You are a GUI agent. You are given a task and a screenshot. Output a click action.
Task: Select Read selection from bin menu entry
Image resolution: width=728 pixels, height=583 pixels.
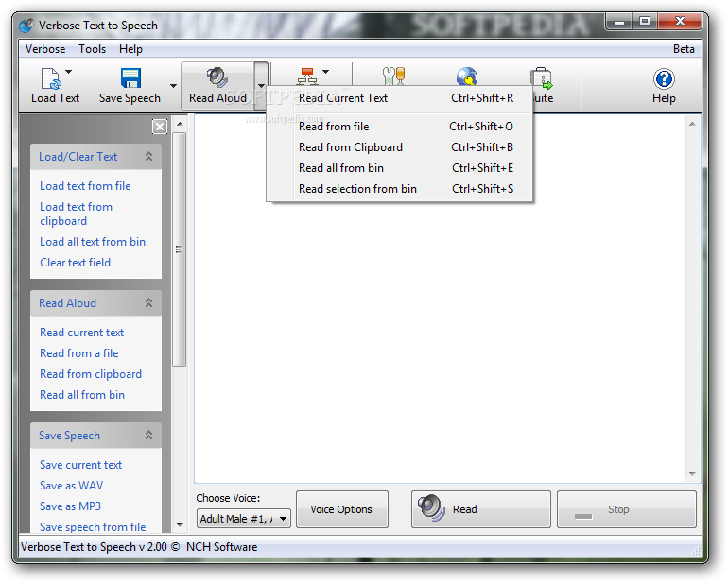tap(400, 189)
